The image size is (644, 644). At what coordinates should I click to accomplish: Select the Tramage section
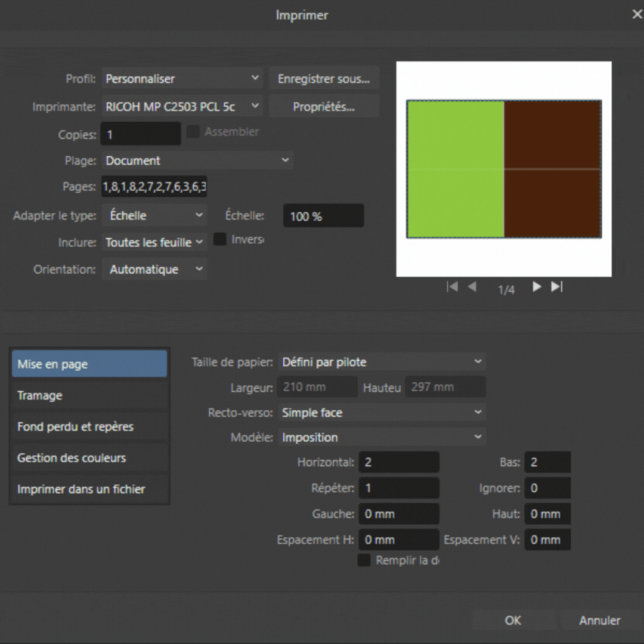click(x=89, y=395)
